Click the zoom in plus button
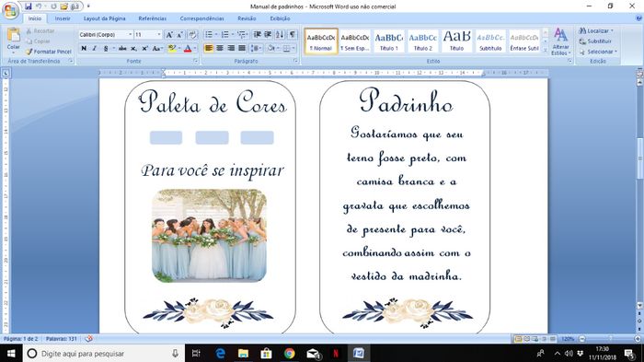644x362 pixels. click(x=638, y=339)
